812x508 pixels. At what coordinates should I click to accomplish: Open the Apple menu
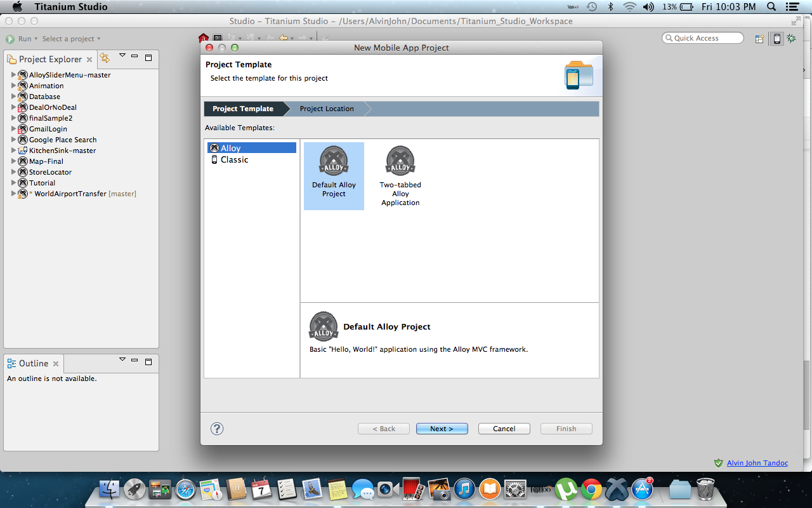17,7
